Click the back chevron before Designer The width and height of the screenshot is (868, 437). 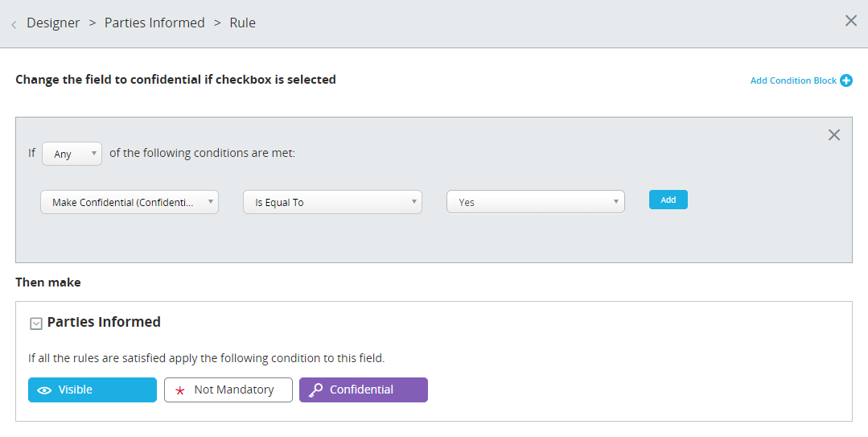[x=14, y=24]
